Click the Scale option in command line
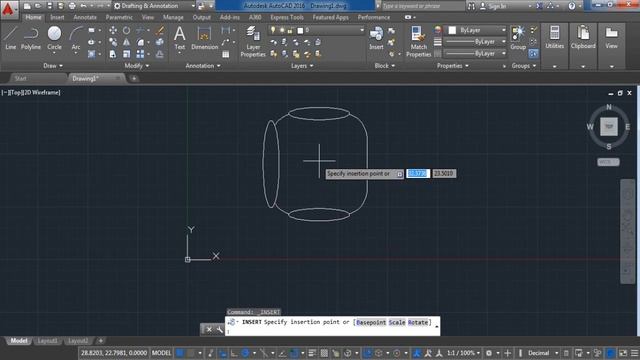Viewport: 640px width, 360px height. point(397,322)
